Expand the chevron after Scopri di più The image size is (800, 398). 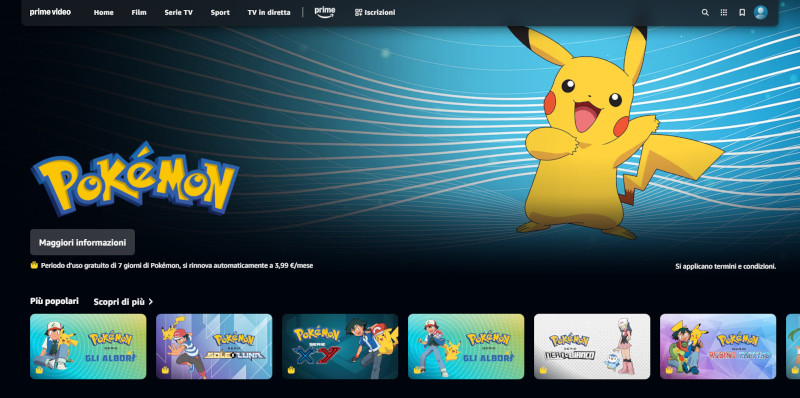point(151,302)
